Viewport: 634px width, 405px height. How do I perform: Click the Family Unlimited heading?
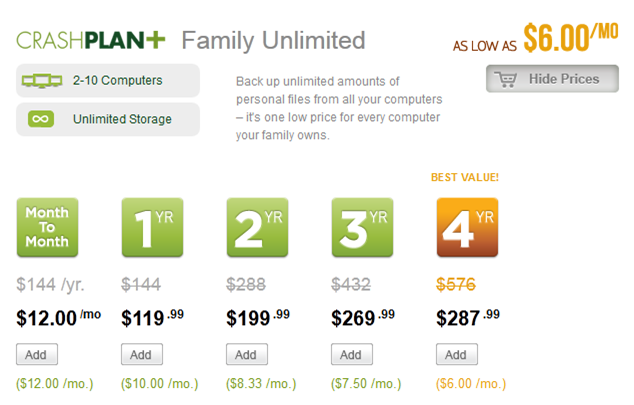click(x=273, y=40)
